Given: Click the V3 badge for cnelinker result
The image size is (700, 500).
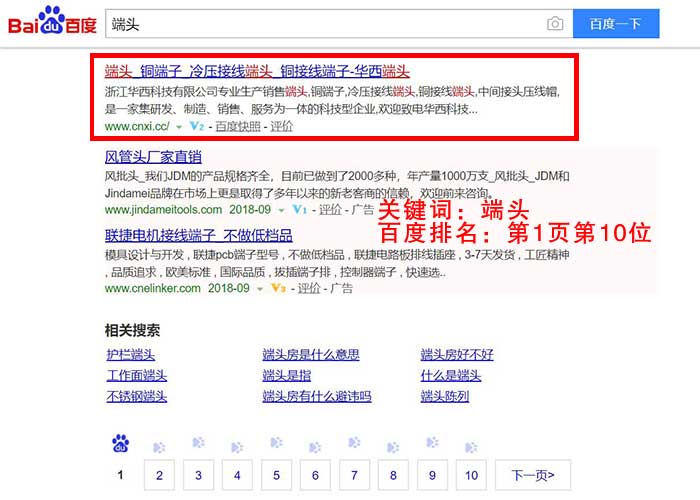Looking at the screenshot, I should (x=278, y=288).
